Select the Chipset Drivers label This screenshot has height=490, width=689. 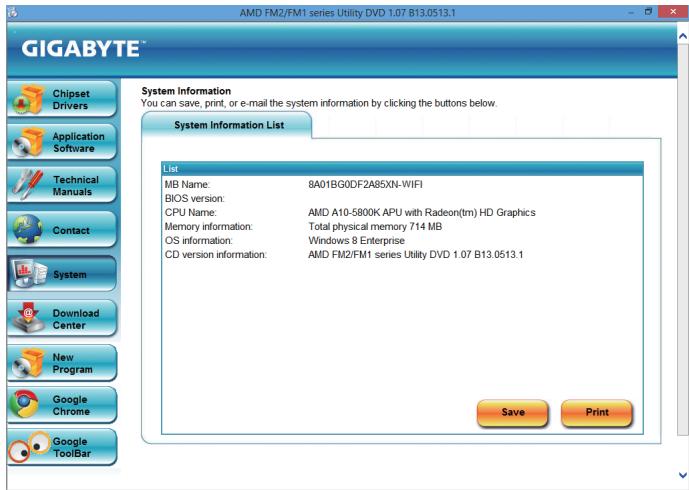70,100
